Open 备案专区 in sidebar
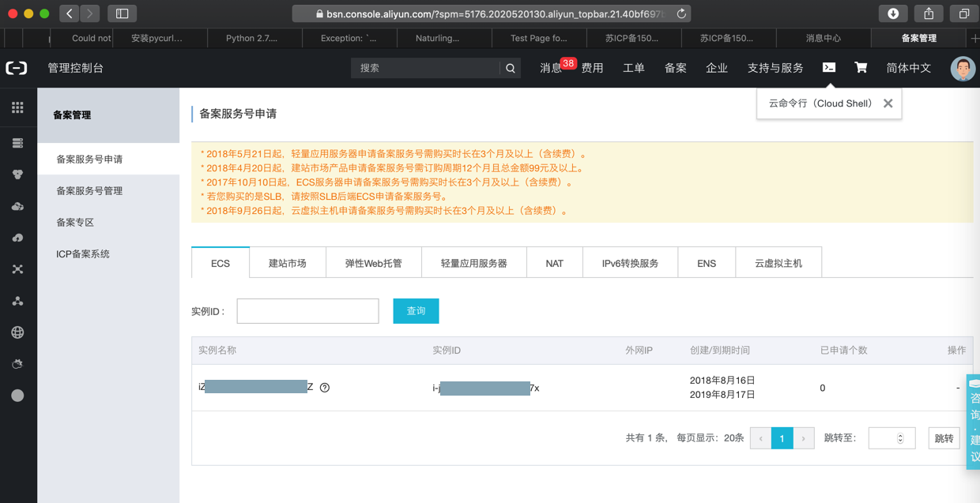Screen dimensions: 980x503 tap(108, 222)
